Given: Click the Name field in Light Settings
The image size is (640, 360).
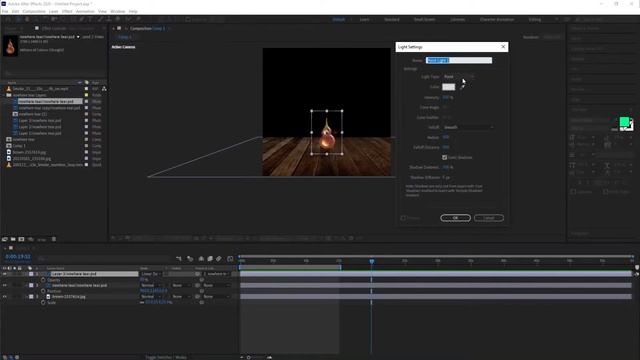Looking at the screenshot, I should [x=459, y=60].
